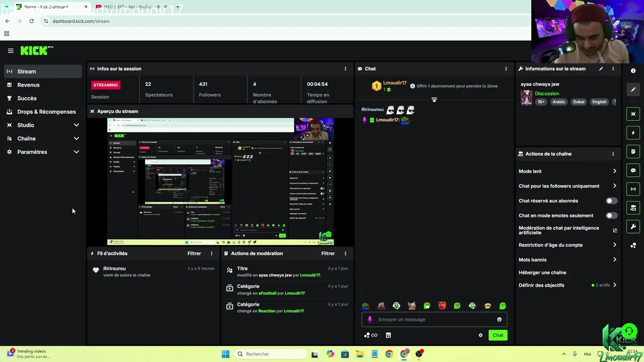Click the channel points infinity icon
This screenshot has width=644, height=362.
(x=371, y=335)
